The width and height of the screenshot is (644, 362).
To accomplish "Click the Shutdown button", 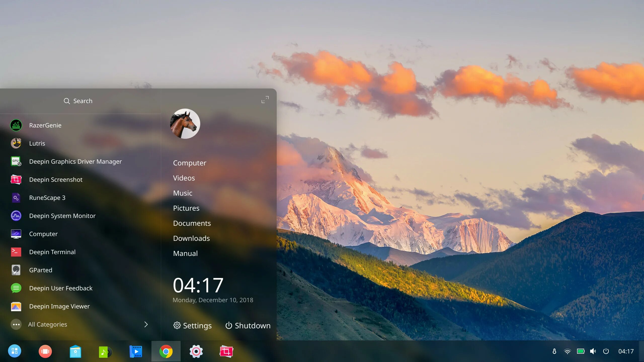I will 248,326.
